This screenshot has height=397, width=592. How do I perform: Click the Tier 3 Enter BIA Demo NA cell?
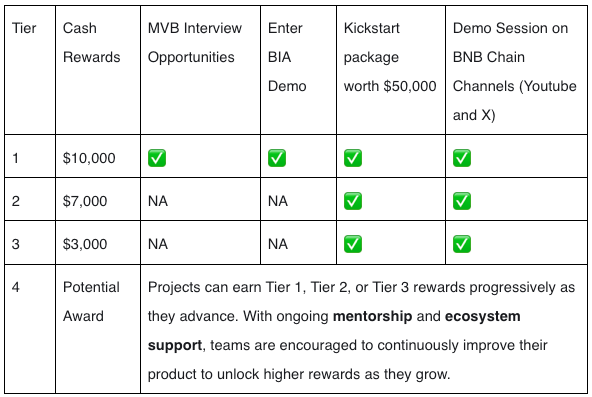[x=298, y=242]
